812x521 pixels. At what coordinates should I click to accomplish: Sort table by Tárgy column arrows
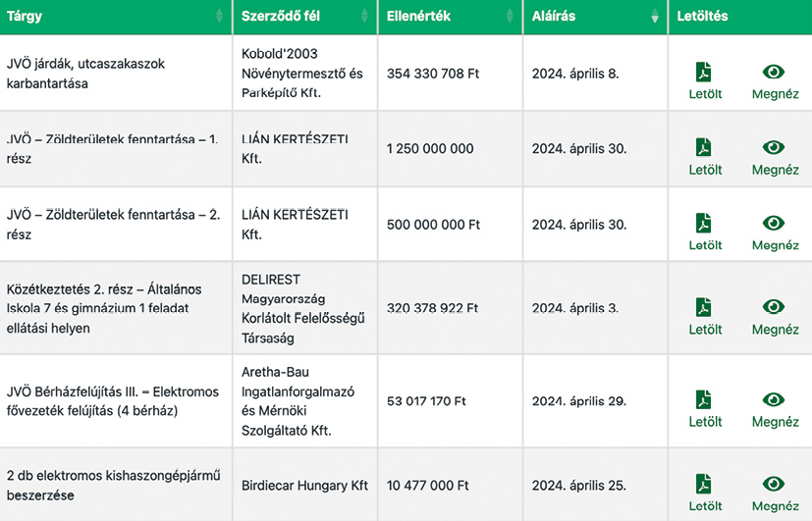click(220, 16)
